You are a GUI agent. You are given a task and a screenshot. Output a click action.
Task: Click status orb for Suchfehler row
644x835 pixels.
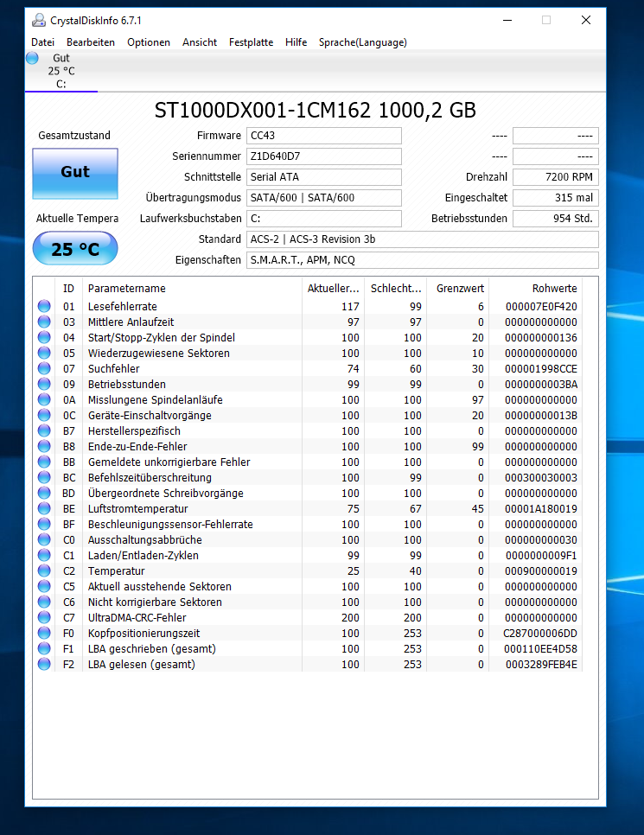click(x=44, y=368)
